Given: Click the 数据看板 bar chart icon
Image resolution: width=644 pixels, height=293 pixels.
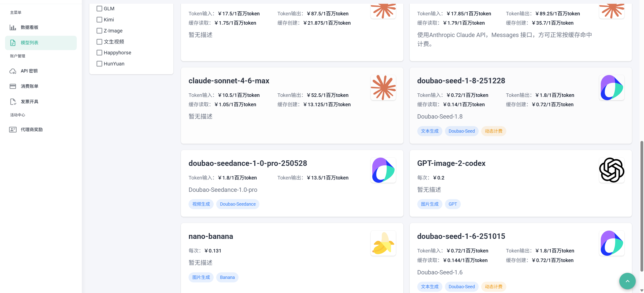Looking at the screenshot, I should pyautogui.click(x=13, y=27).
